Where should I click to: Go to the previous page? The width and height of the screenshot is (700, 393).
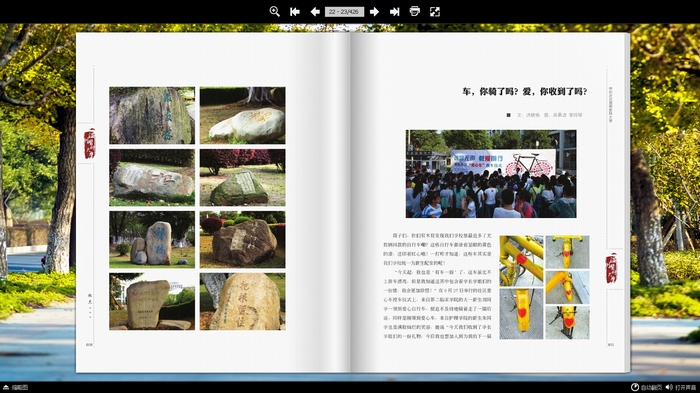[315, 12]
